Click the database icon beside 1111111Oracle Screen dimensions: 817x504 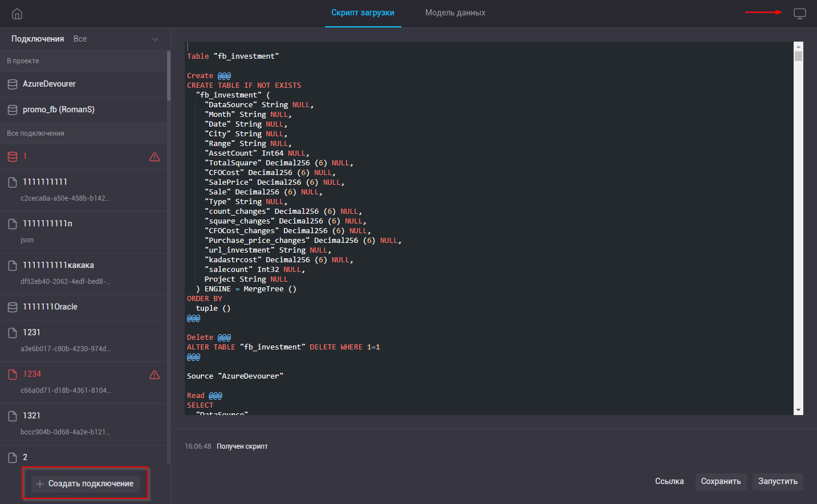[x=13, y=307]
